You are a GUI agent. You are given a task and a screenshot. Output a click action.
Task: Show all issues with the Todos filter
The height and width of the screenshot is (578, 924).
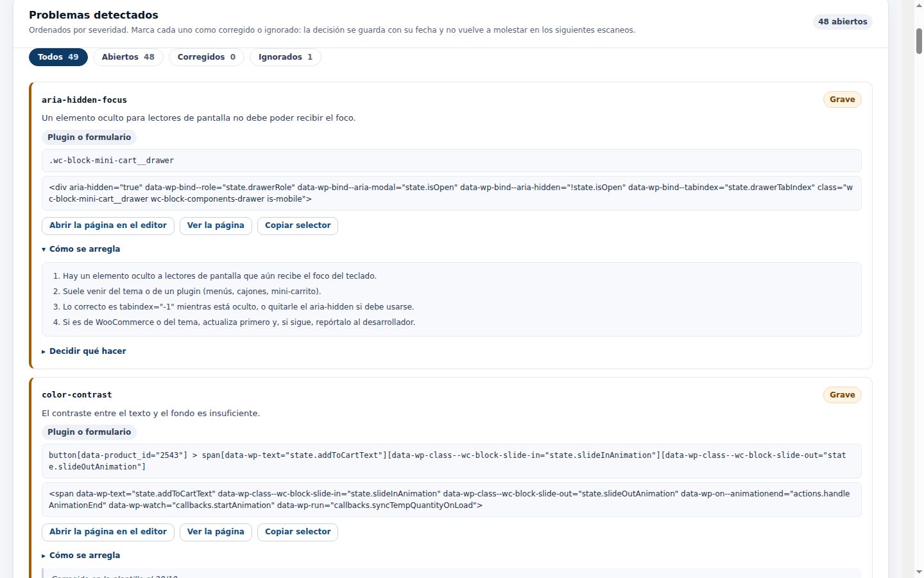(x=58, y=57)
